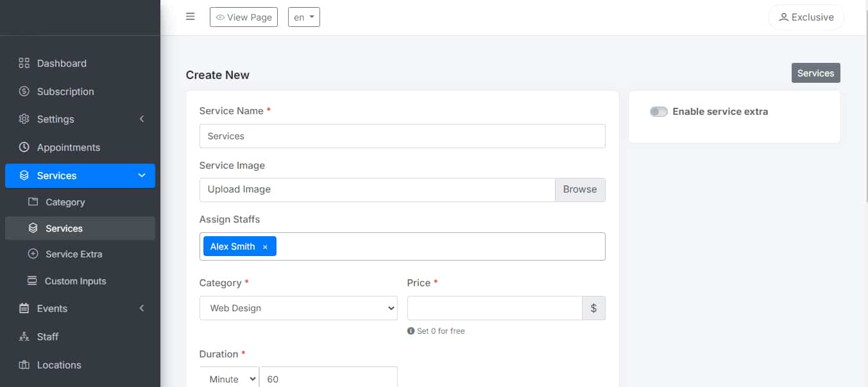Click the Service Extra plus icon
The width and height of the screenshot is (868, 387).
pyautogui.click(x=33, y=254)
